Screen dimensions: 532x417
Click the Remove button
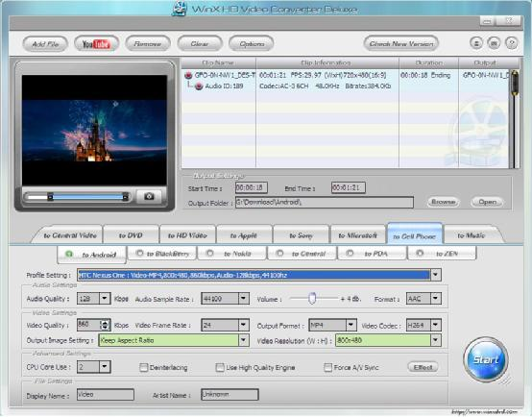[148, 44]
